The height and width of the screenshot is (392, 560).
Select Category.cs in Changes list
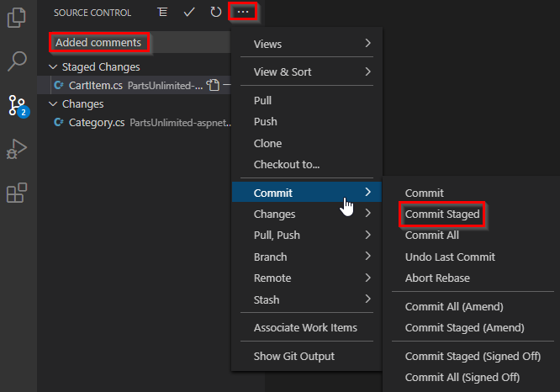pyautogui.click(x=96, y=122)
